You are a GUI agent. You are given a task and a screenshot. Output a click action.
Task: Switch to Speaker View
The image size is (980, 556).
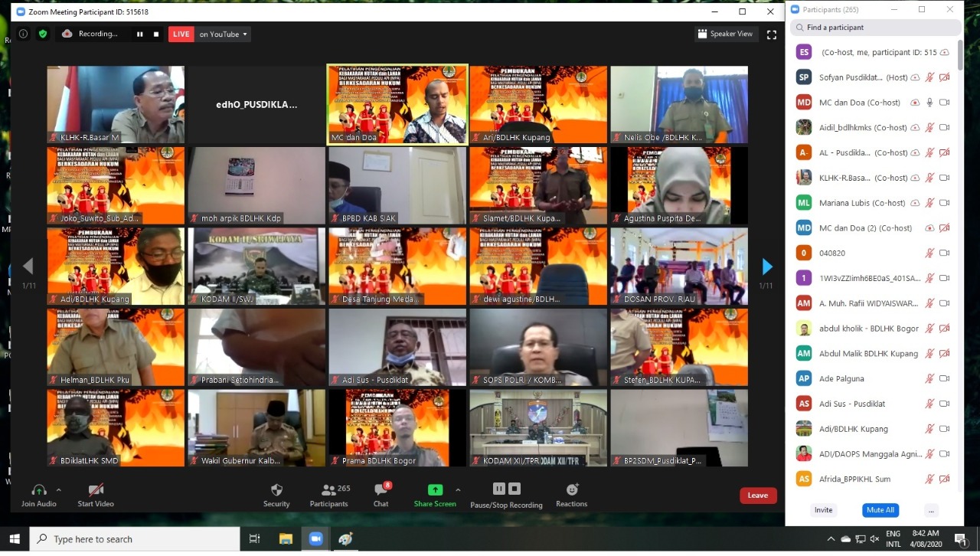(724, 34)
